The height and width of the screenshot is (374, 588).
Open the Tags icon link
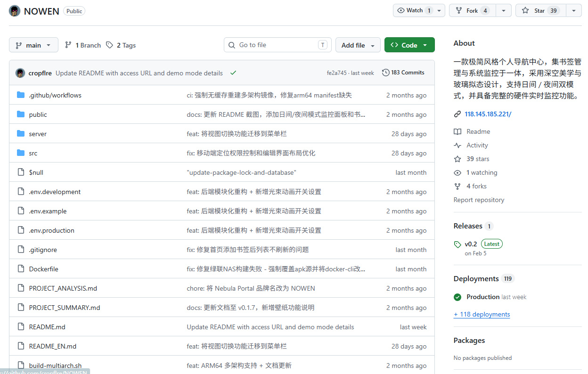(109, 45)
